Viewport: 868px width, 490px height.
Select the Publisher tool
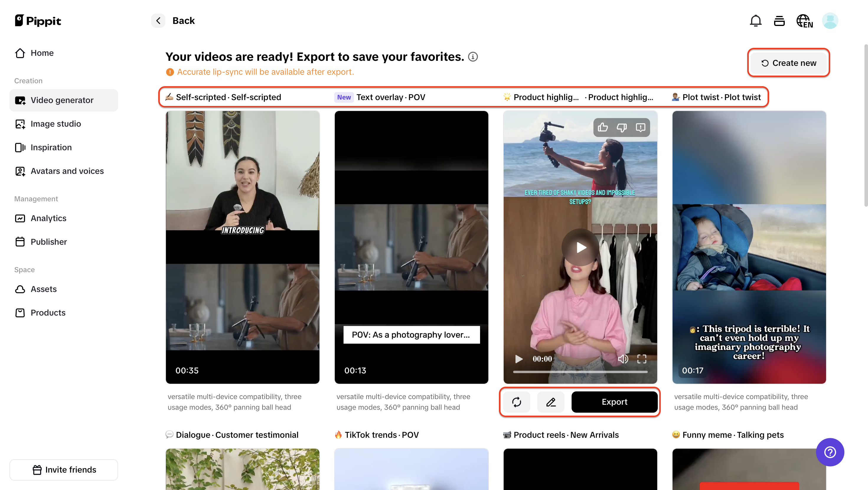coord(49,242)
